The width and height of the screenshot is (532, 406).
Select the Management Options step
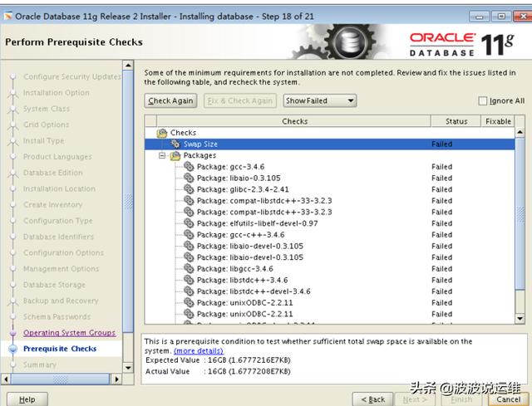coord(61,269)
